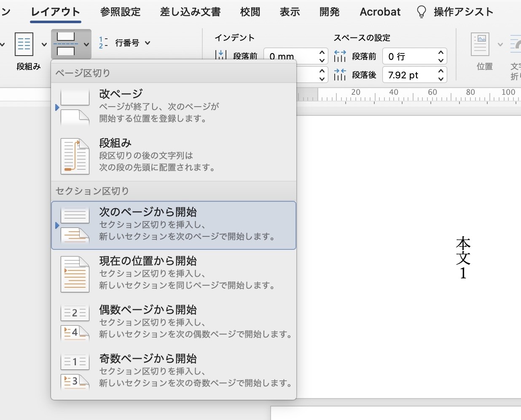Click the 位置 position icon
The image size is (521, 420).
click(x=480, y=44)
